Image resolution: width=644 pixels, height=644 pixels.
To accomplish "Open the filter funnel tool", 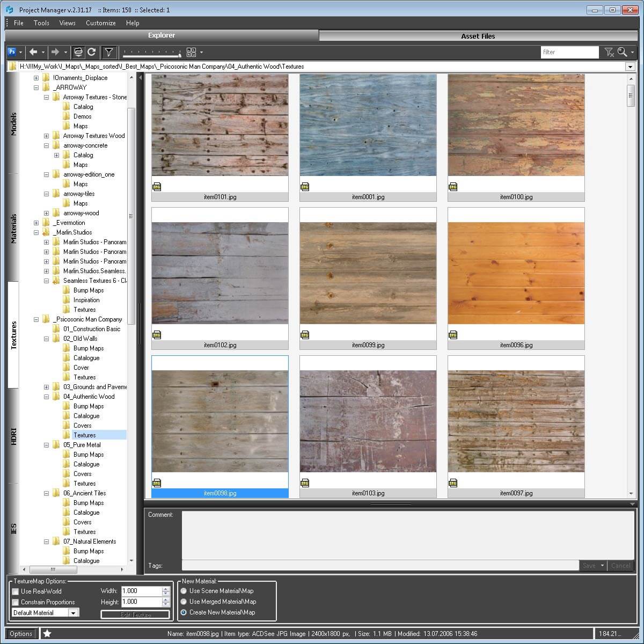I will (x=108, y=52).
